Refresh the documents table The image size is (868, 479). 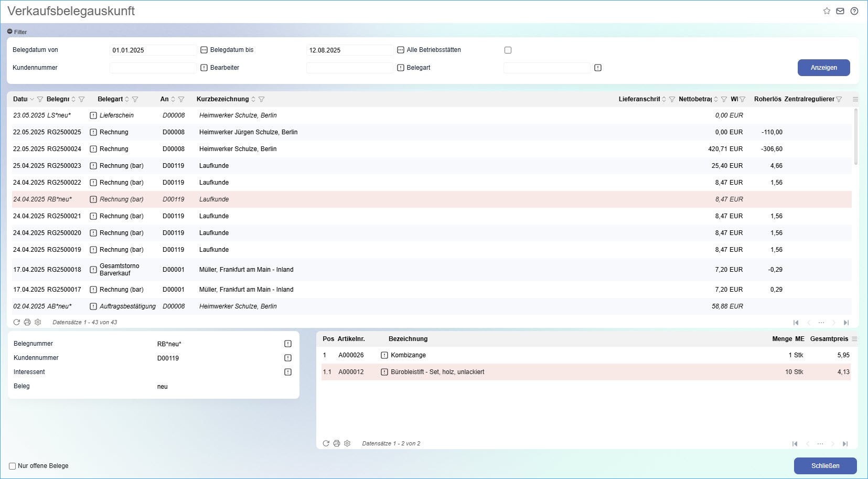(x=17, y=322)
